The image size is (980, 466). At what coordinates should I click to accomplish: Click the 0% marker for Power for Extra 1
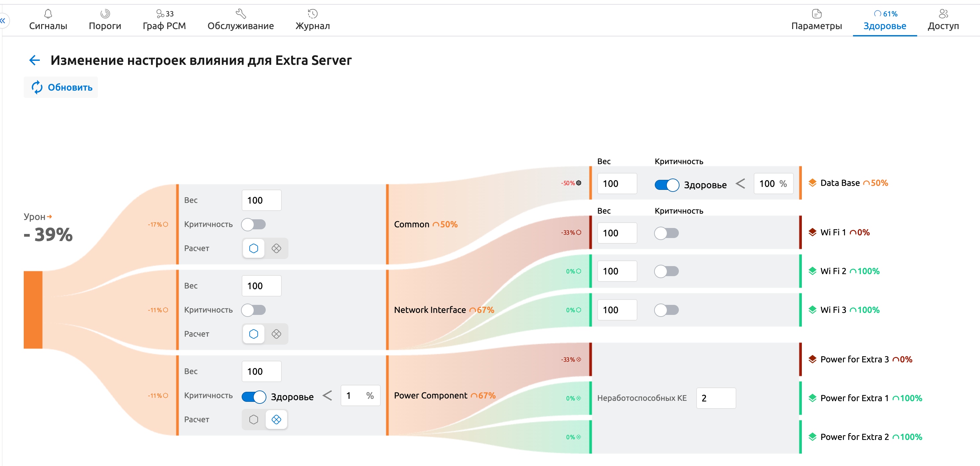(x=573, y=398)
